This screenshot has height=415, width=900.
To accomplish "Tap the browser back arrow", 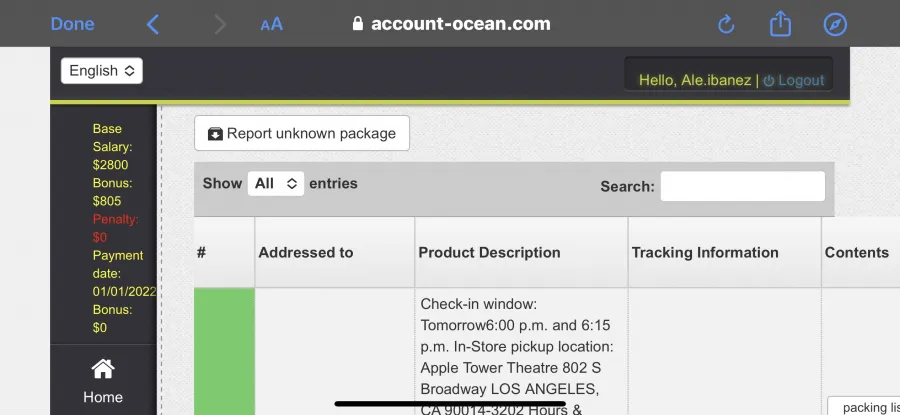I will 153,24.
